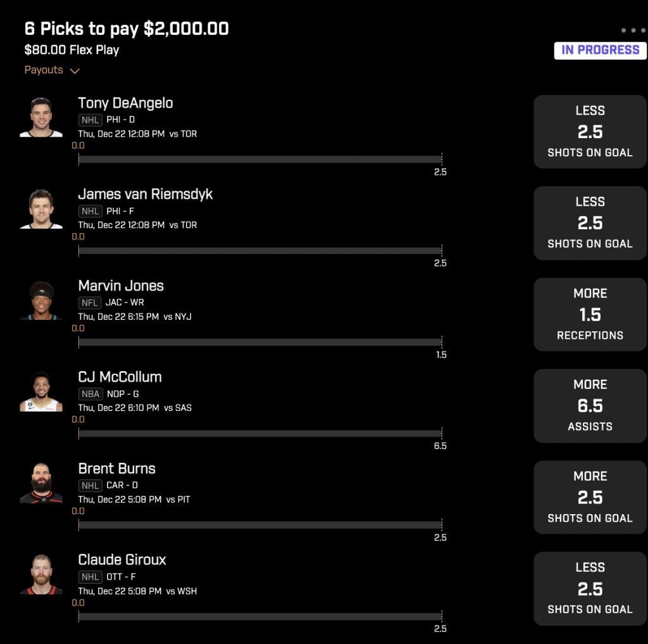The height and width of the screenshot is (644, 648).
Task: Open Marvin Jones' headshot
Action: pyautogui.click(x=41, y=300)
